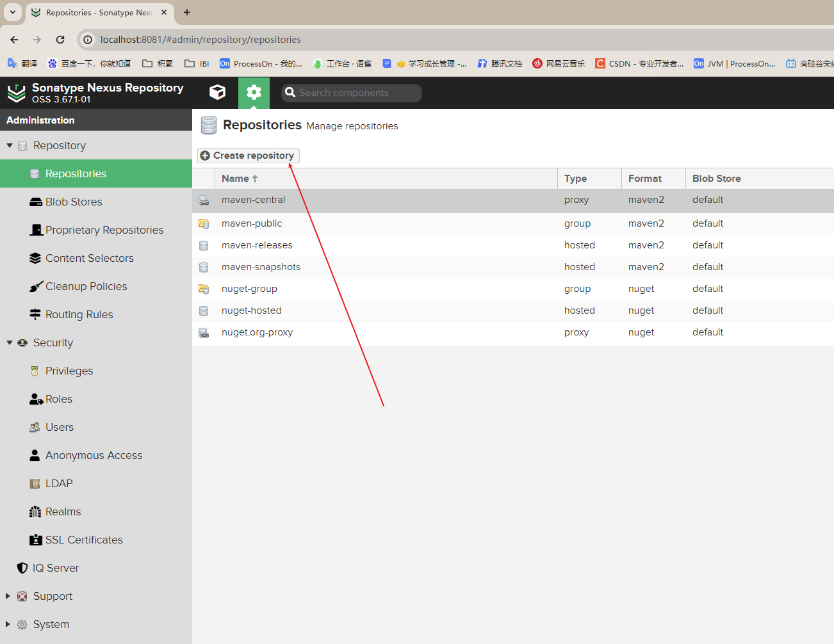Open the CSDN bookmark
834x644 pixels.
click(639, 63)
